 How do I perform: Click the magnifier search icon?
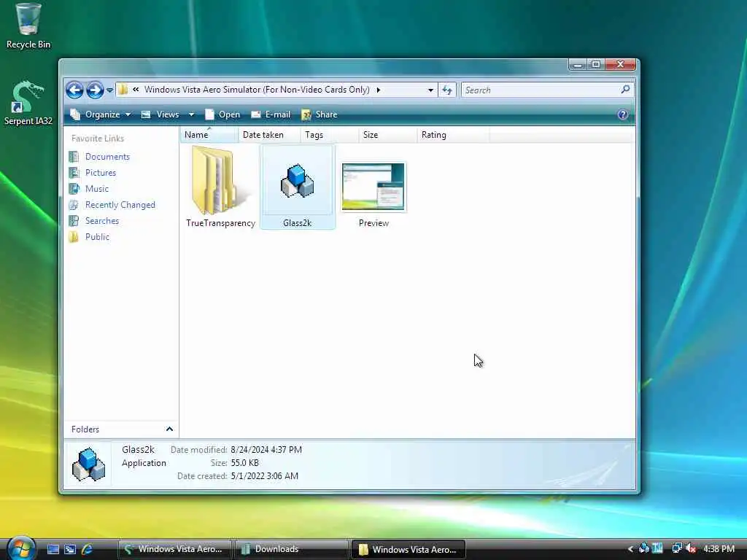coord(625,90)
